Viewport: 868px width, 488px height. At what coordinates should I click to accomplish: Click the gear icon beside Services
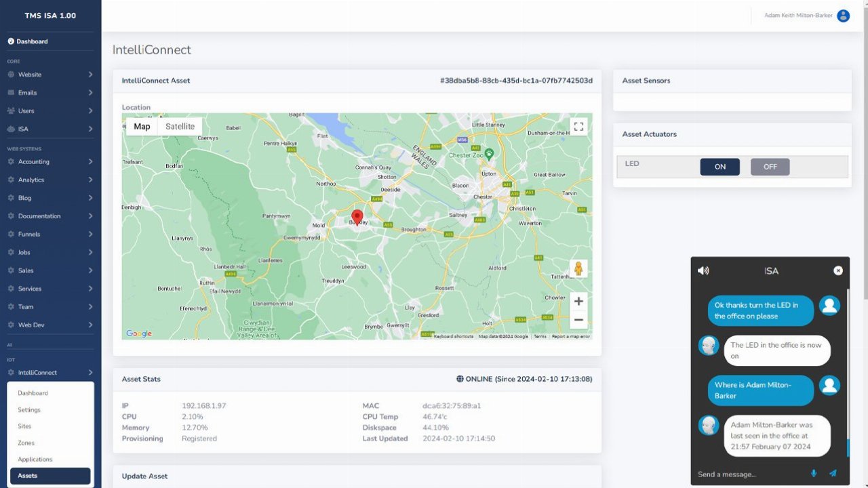click(x=11, y=289)
